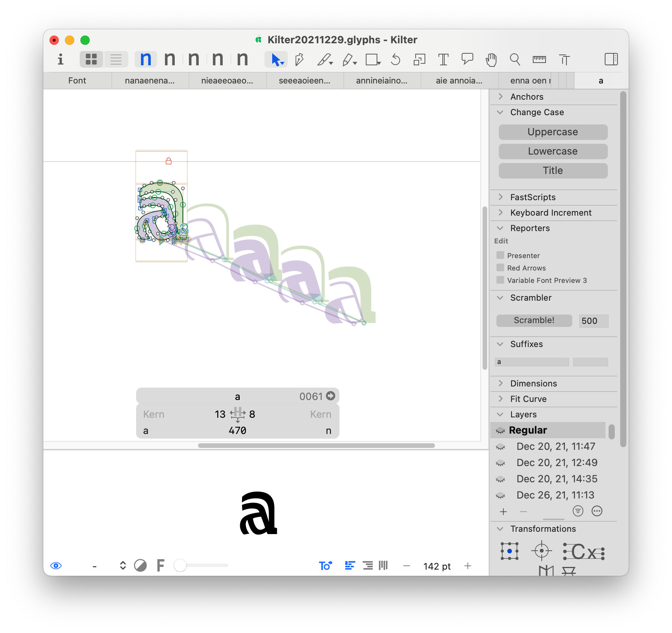Collapse the Scrambler section
This screenshot has height=633, width=672.
tap(500, 298)
